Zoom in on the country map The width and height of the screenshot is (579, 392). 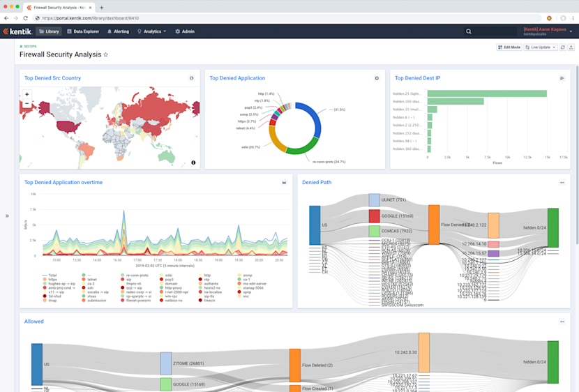pyautogui.click(x=27, y=94)
